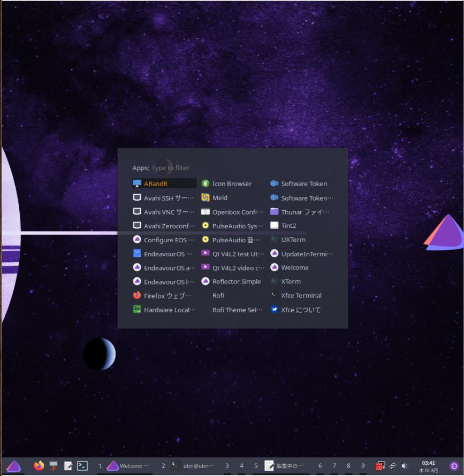The width and height of the screenshot is (464, 476).
Task: Select the ARandR entry in Rofi
Action: pos(164,183)
